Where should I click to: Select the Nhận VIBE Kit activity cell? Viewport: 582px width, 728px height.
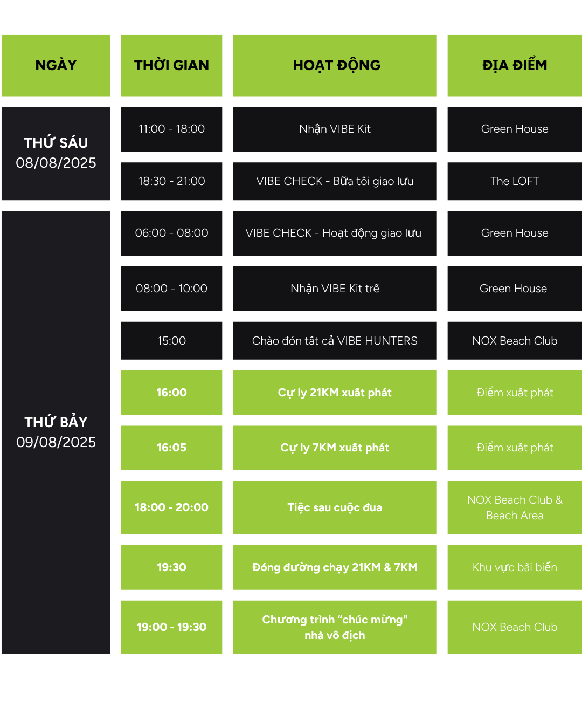pos(335,129)
